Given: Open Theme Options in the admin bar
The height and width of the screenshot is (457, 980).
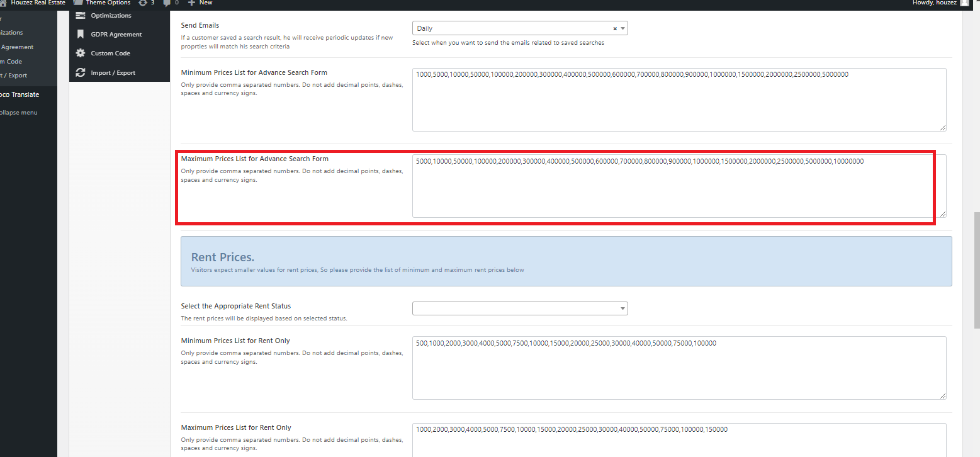Looking at the screenshot, I should point(108,3).
